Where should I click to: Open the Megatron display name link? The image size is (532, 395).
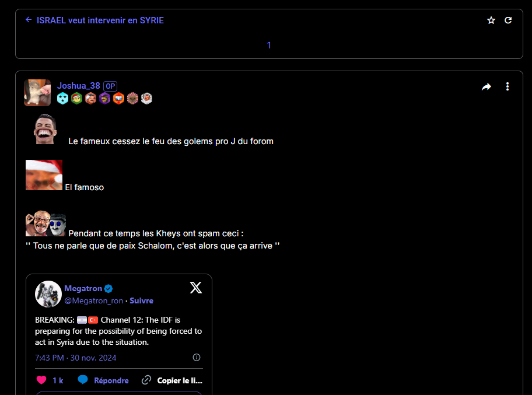(83, 288)
